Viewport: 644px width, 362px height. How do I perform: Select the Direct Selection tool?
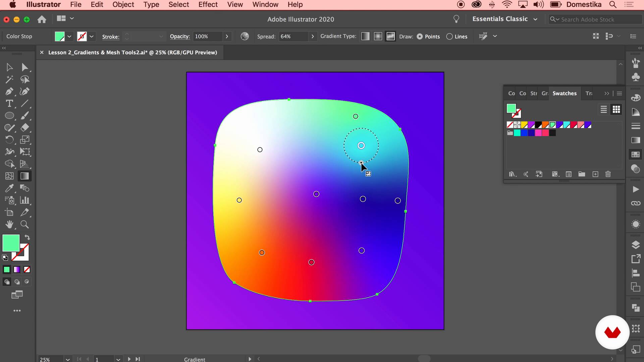(24, 67)
